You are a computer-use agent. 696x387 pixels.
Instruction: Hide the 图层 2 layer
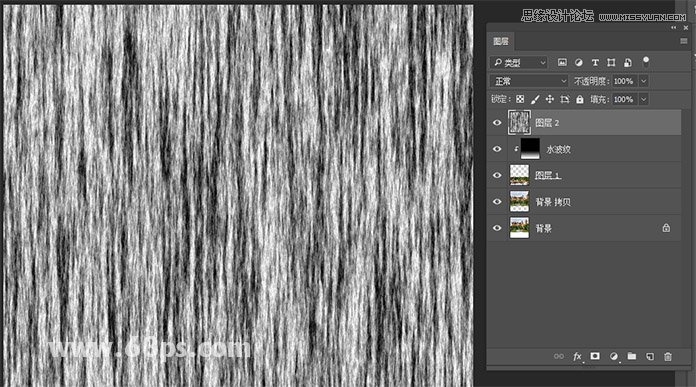point(497,122)
